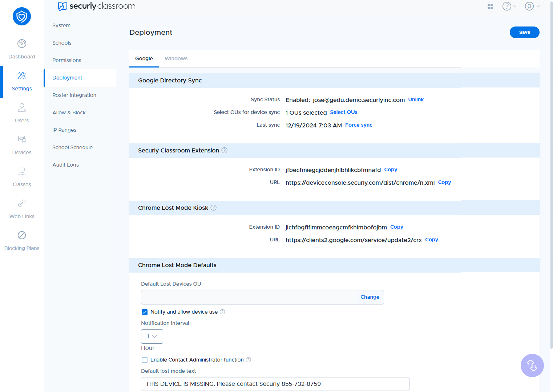Switch to the Google tab

point(144,58)
